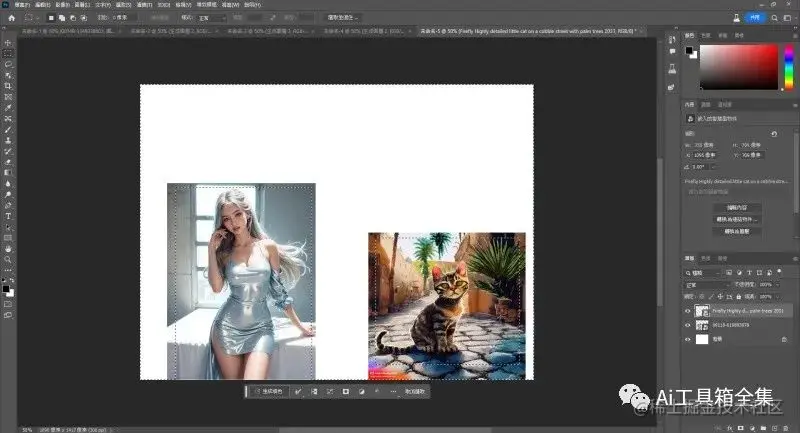800x433 pixels.
Task: Switch to the first document tab
Action: coord(69,31)
